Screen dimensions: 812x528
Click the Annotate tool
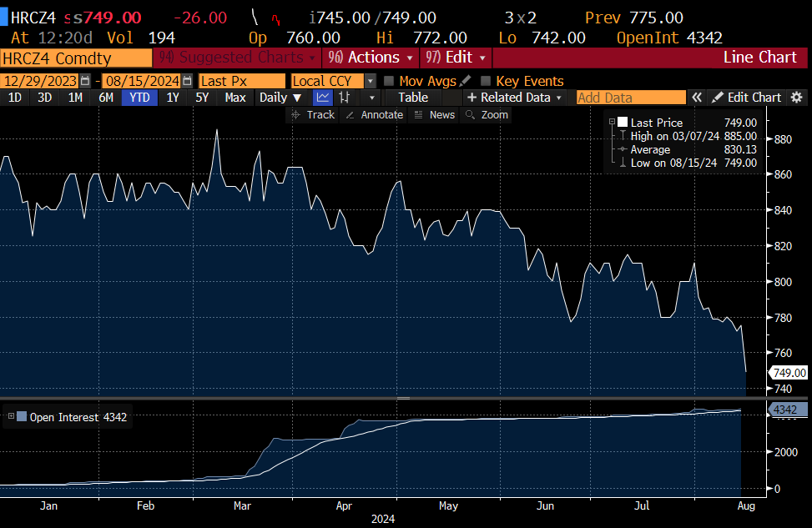coord(374,115)
